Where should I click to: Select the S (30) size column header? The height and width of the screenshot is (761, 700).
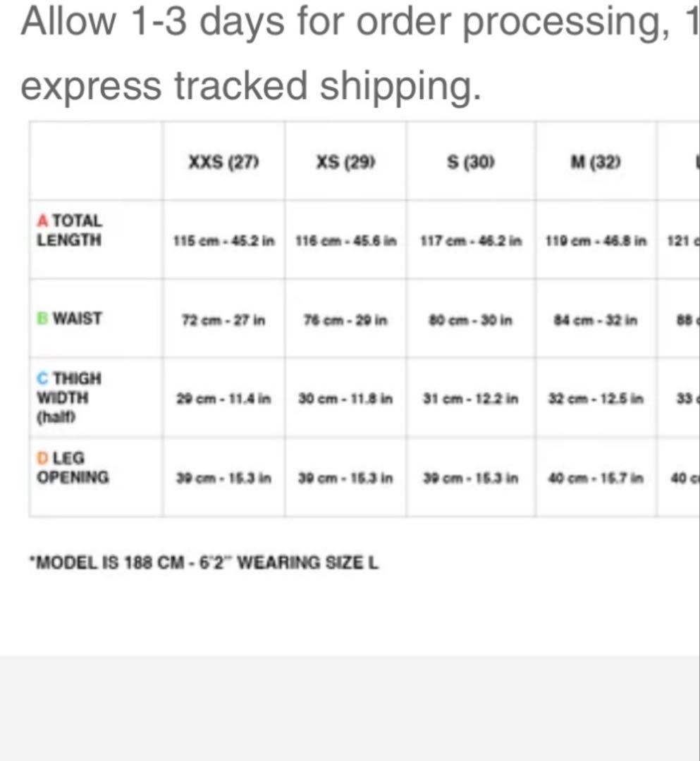click(471, 163)
